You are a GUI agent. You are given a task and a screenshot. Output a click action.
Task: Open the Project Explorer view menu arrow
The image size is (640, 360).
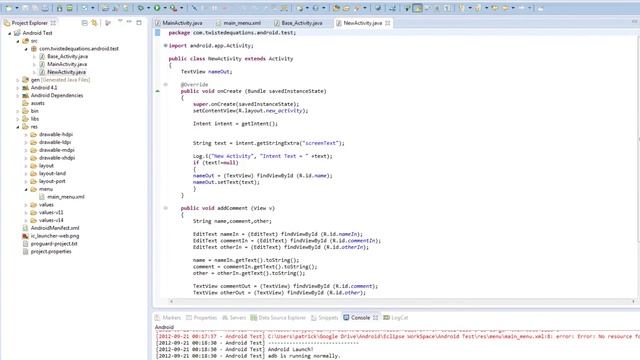coord(120,21)
